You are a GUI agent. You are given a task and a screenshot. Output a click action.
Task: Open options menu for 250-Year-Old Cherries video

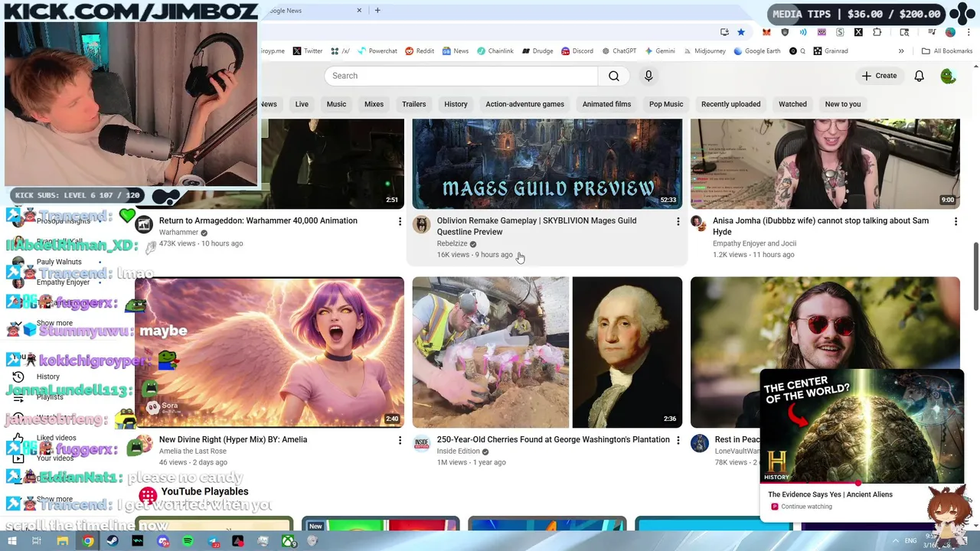click(x=678, y=441)
